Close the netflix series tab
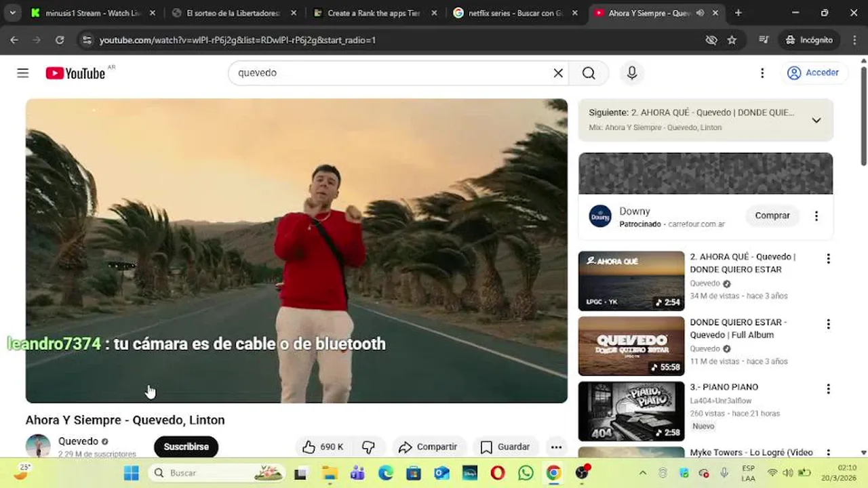Image resolution: width=868 pixels, height=488 pixels. click(575, 13)
